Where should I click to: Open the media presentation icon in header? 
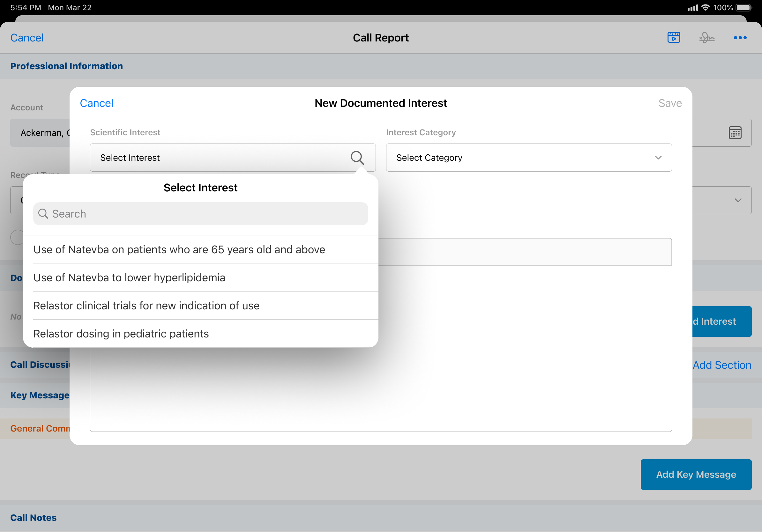pyautogui.click(x=673, y=38)
